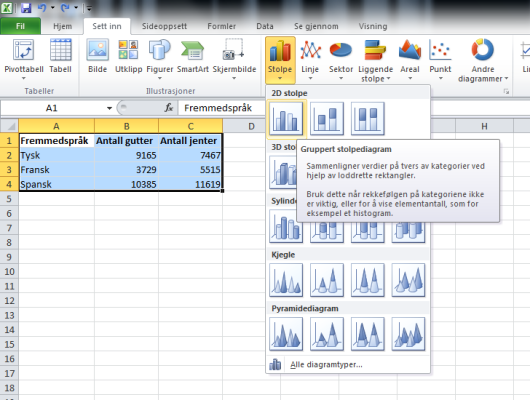
Task: Choose the 3D cone chart under Kjegle
Action: pyautogui.click(x=408, y=280)
